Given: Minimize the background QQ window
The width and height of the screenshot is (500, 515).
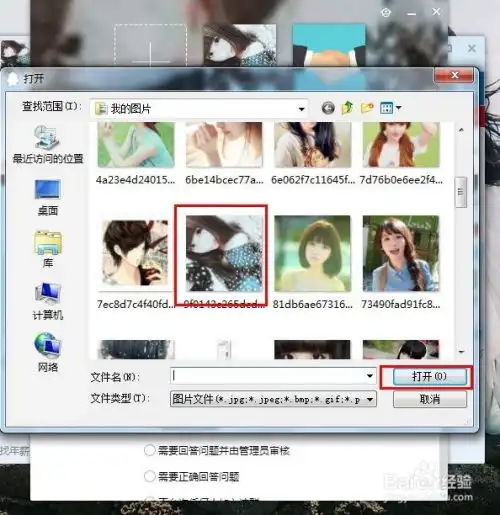Looking at the screenshot, I should (x=412, y=14).
